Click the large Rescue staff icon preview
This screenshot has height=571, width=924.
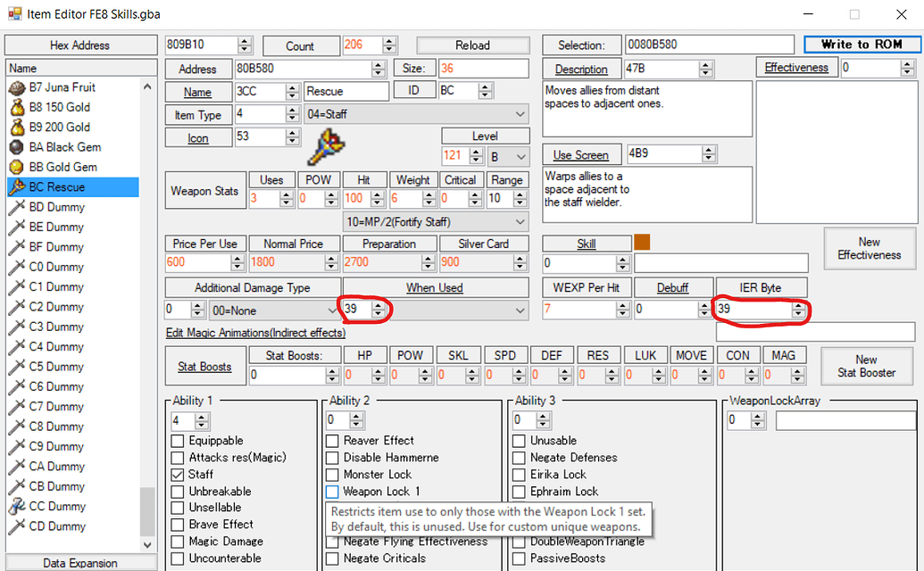(327, 146)
